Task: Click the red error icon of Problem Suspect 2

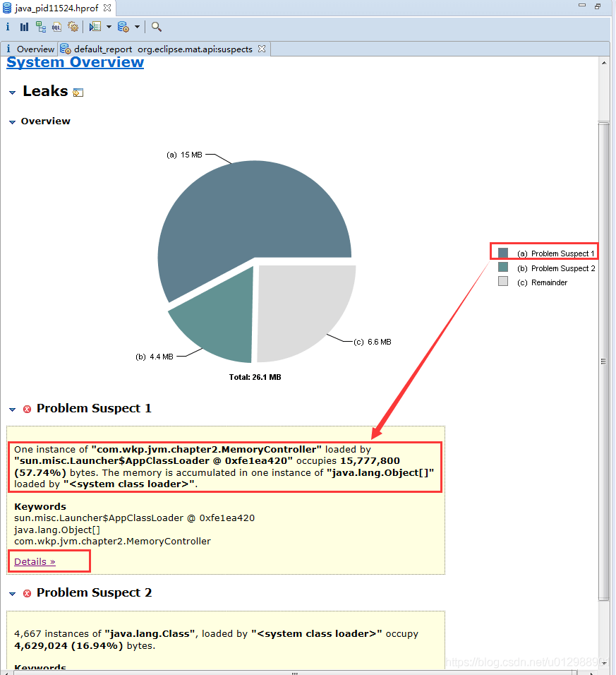Action: click(27, 594)
